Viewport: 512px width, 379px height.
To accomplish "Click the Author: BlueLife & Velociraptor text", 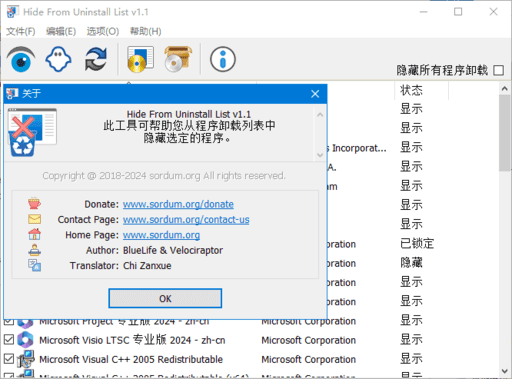I will tap(154, 250).
